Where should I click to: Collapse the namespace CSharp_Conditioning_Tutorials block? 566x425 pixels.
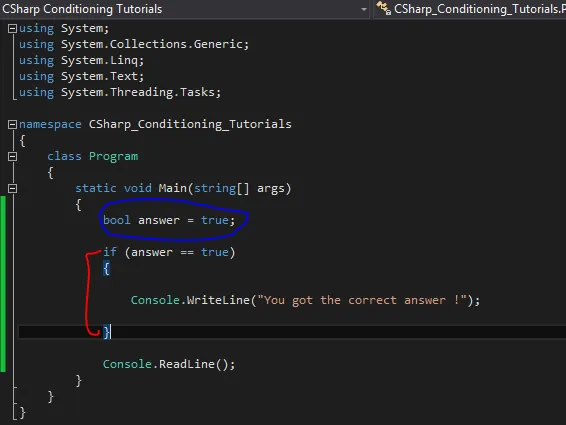click(x=12, y=125)
